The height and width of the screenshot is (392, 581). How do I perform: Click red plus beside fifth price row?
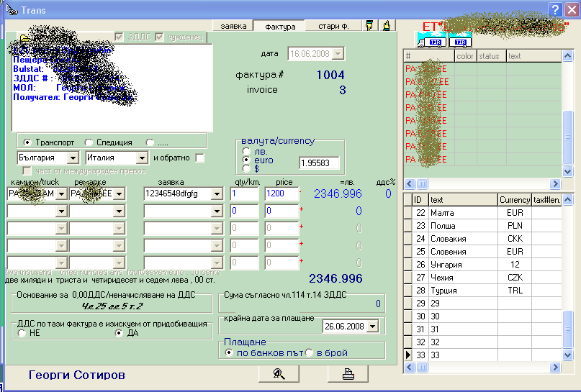click(x=301, y=261)
